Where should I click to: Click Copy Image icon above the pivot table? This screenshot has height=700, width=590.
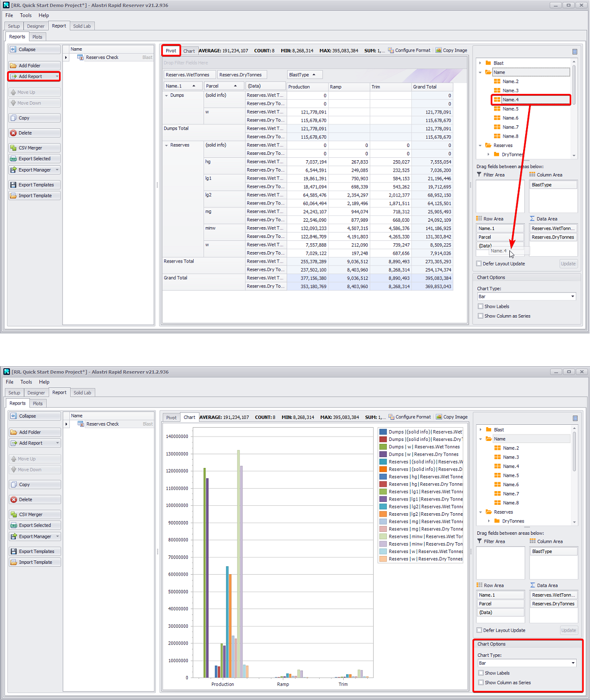(439, 50)
